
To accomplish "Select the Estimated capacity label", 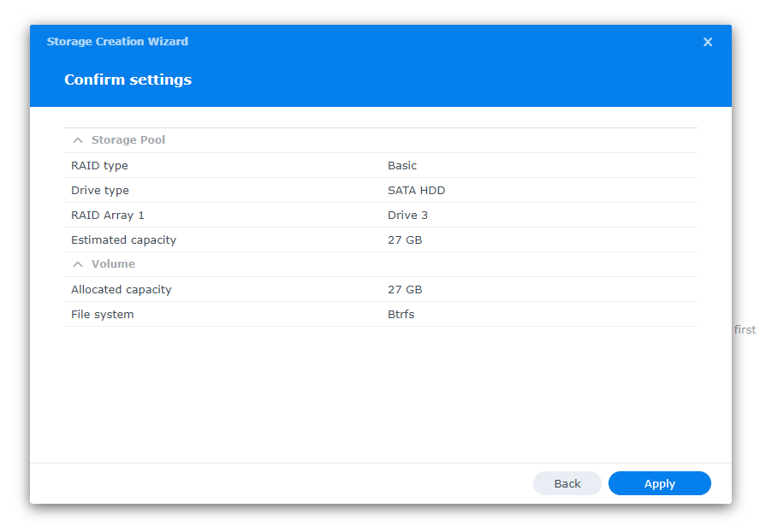I will click(x=123, y=239).
